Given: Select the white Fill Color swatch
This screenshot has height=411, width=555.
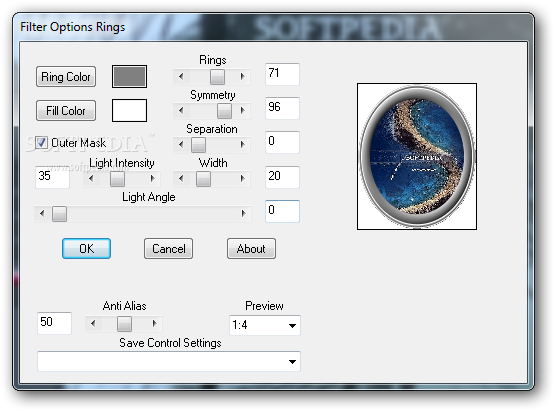Looking at the screenshot, I should tap(130, 110).
